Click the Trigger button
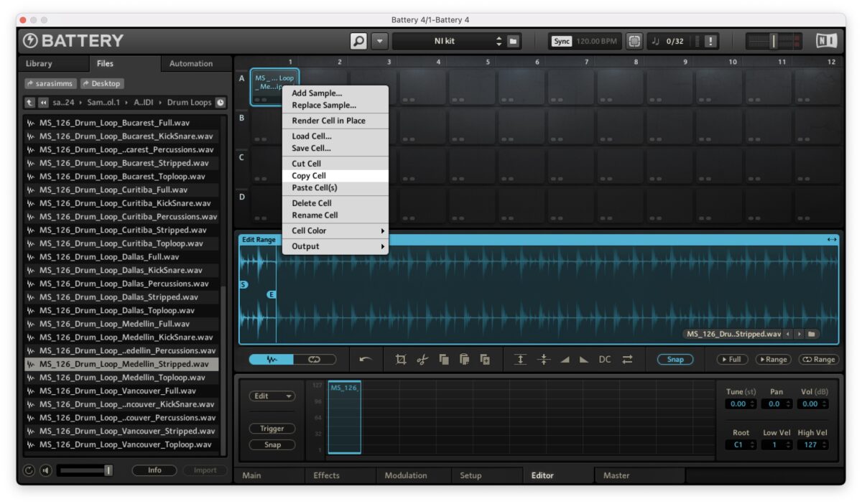The height and width of the screenshot is (504, 862). coord(272,429)
